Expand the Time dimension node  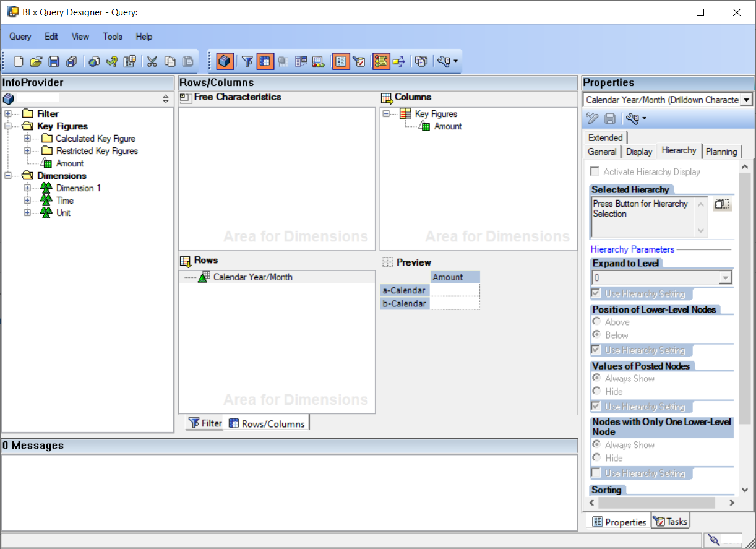tap(27, 200)
